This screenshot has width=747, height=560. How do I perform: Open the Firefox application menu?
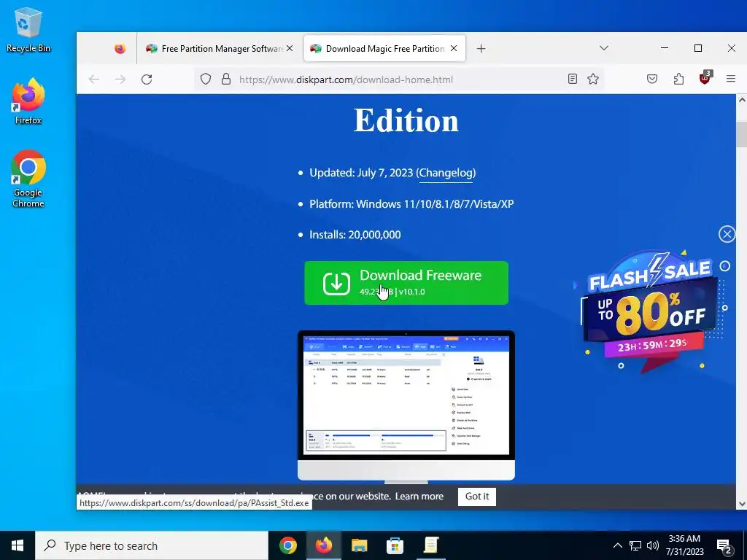coord(731,79)
